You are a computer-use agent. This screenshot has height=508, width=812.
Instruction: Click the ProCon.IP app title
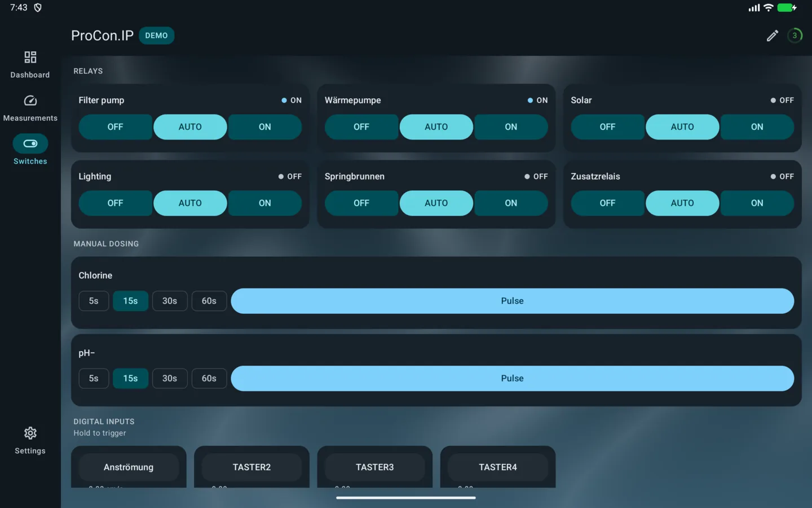102,36
